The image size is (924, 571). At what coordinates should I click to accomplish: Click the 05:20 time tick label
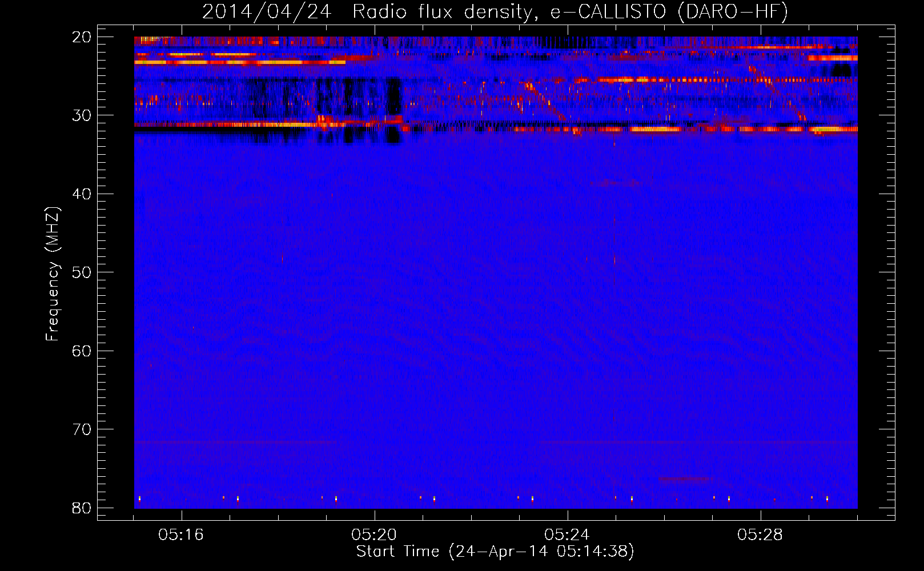tap(374, 535)
